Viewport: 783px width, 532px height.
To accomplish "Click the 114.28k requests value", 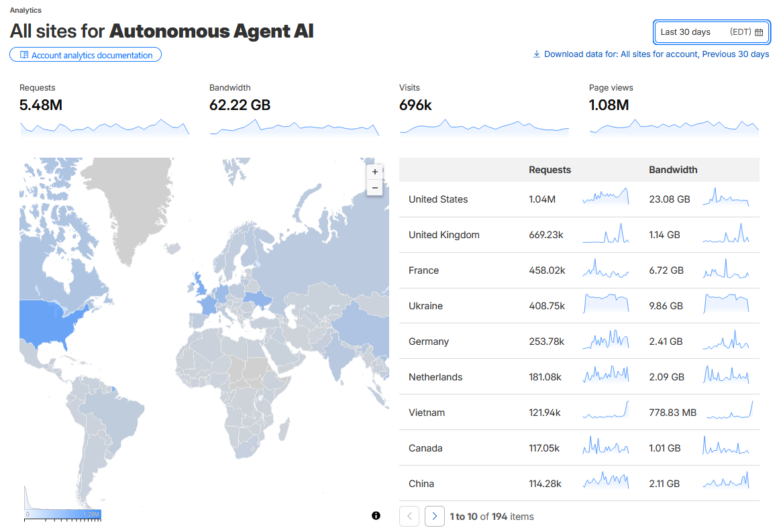I will click(x=545, y=484).
